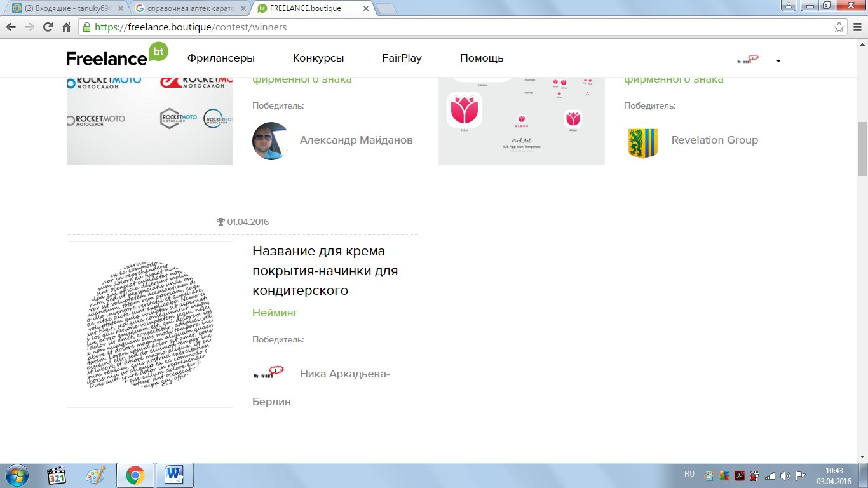Open the Chrome menu hamburger icon
This screenshot has height=488, width=868.
click(x=856, y=27)
